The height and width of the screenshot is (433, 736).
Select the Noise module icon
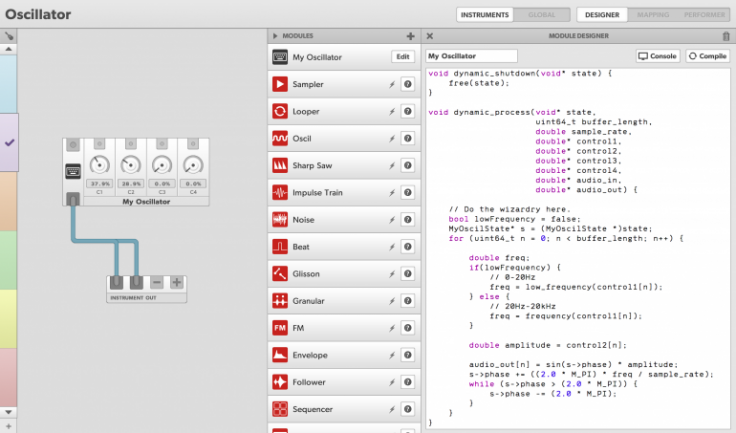[281, 219]
